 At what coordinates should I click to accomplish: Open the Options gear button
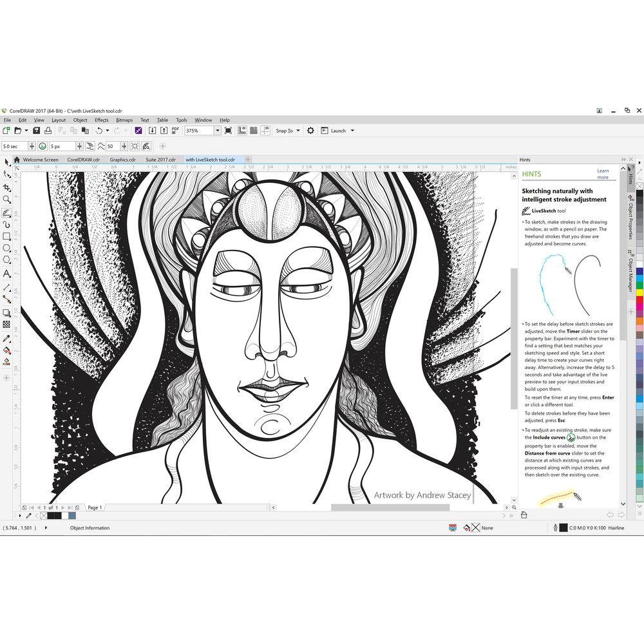coord(310,130)
